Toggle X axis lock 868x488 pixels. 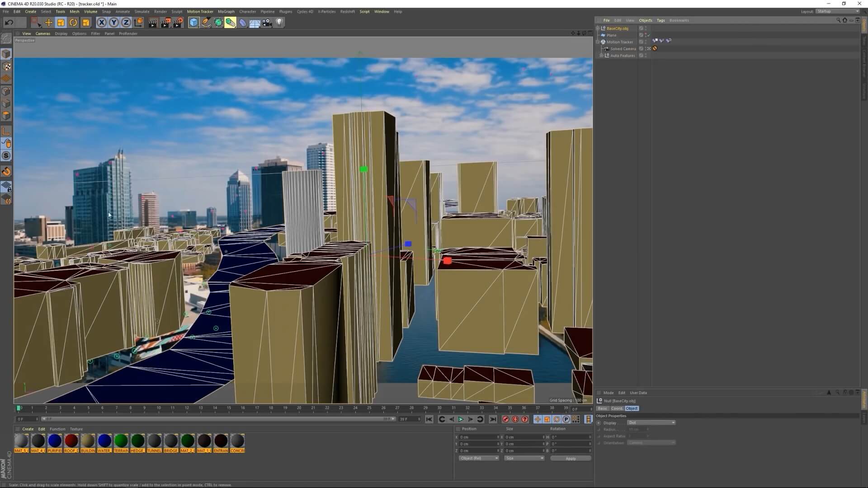click(x=102, y=23)
